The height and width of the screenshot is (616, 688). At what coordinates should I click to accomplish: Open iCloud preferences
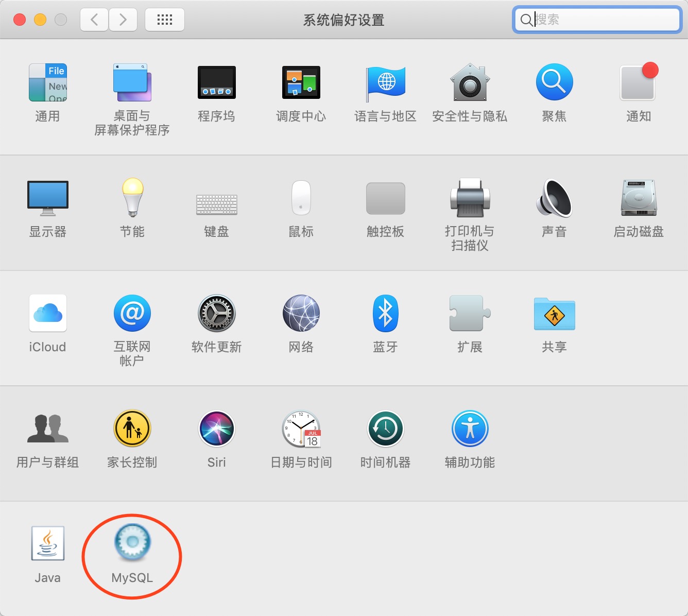click(x=47, y=313)
